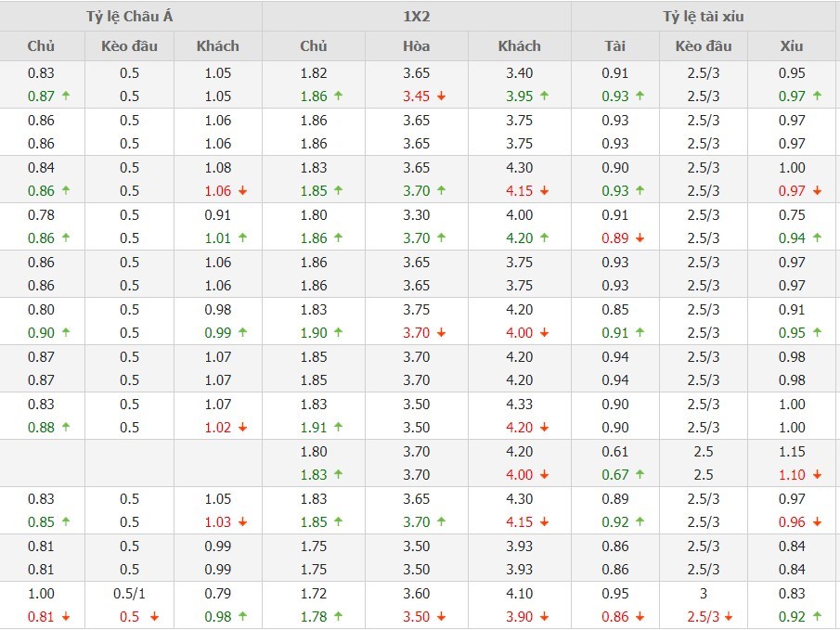The width and height of the screenshot is (840, 630).
Task: Click the red down arrow beside 3.90
Action: tap(544, 616)
